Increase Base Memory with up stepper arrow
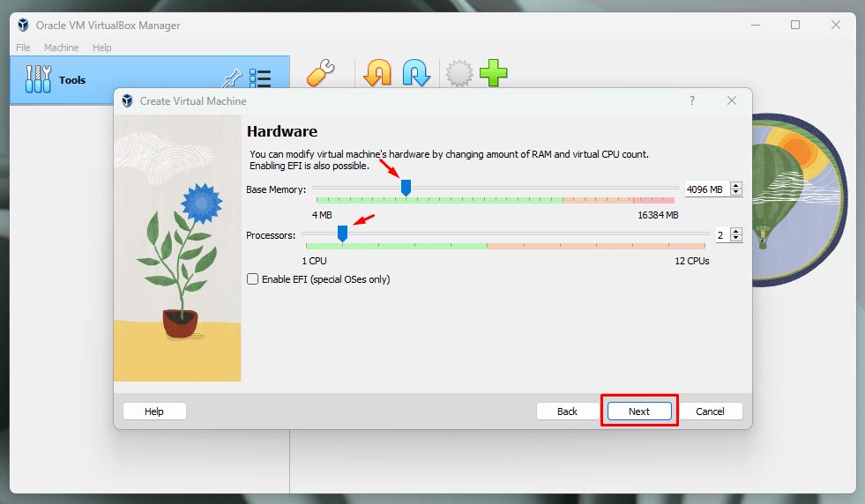The width and height of the screenshot is (865, 504). (736, 186)
